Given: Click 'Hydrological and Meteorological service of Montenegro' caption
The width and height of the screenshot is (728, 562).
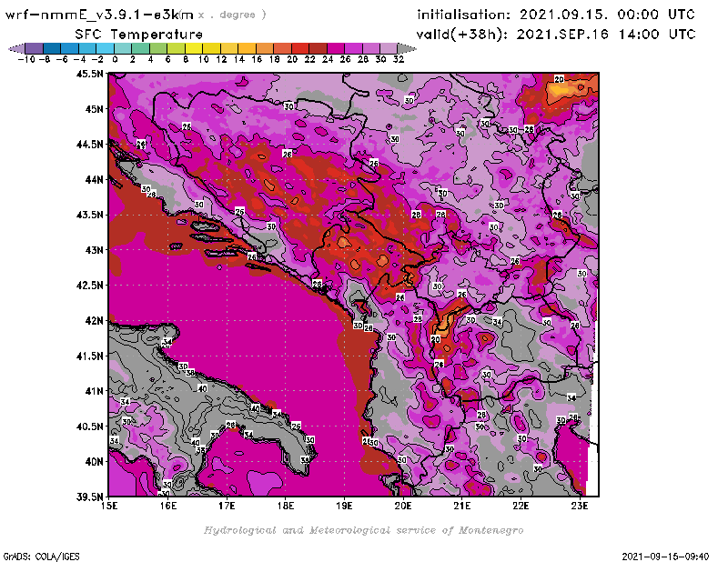Looking at the screenshot, I should [x=363, y=530].
